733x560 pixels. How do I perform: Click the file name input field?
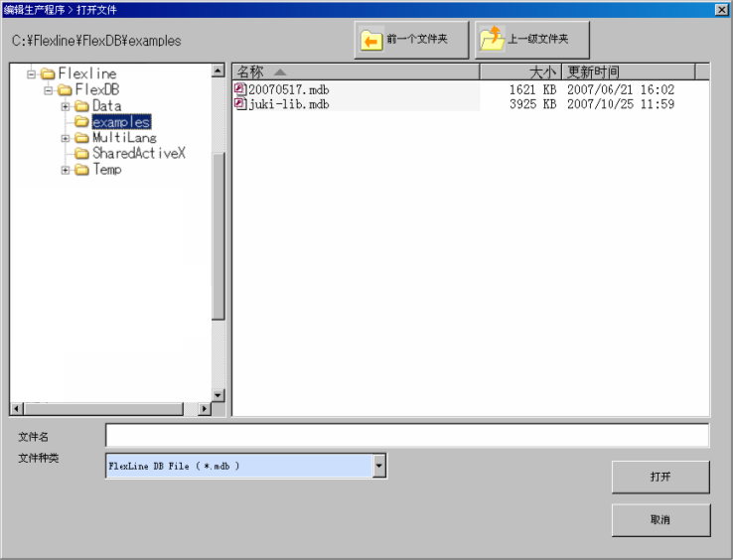[x=407, y=436]
